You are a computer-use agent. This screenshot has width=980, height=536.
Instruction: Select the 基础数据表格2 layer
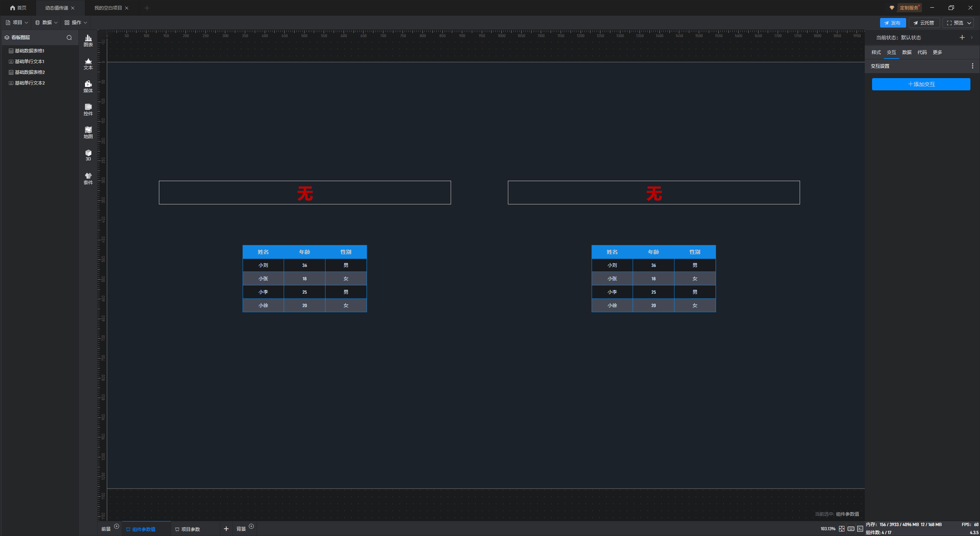click(29, 72)
